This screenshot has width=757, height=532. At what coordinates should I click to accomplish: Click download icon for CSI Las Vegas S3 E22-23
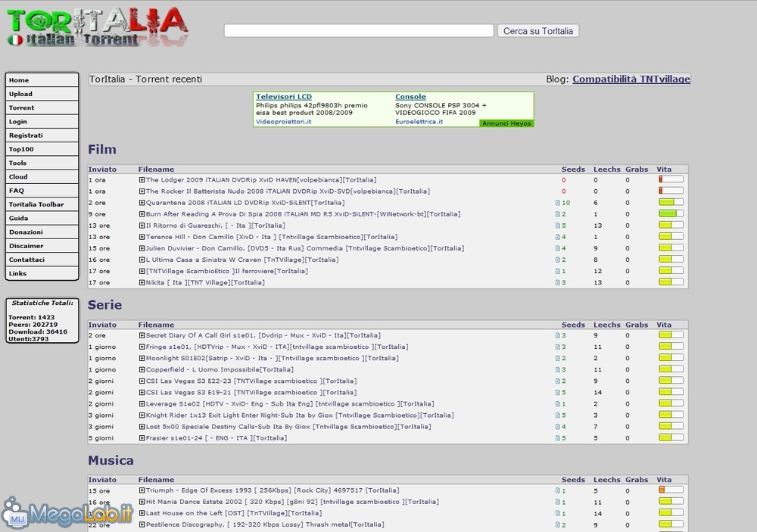[x=558, y=381]
